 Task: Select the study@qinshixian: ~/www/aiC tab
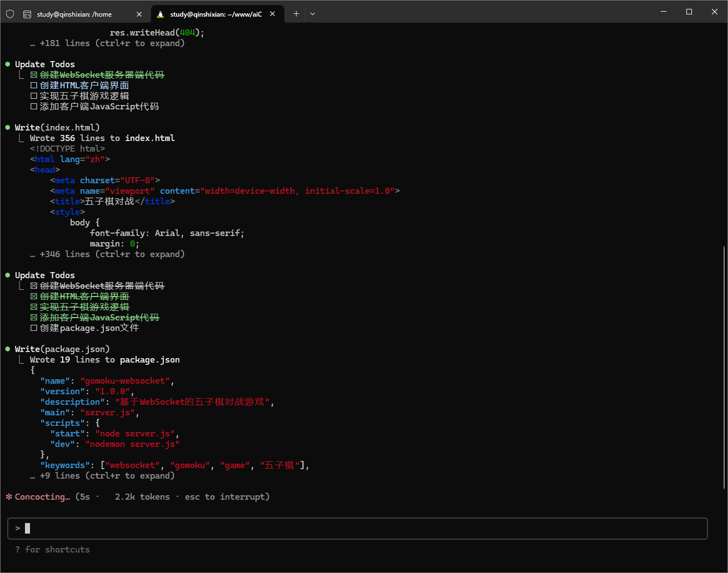coord(215,14)
